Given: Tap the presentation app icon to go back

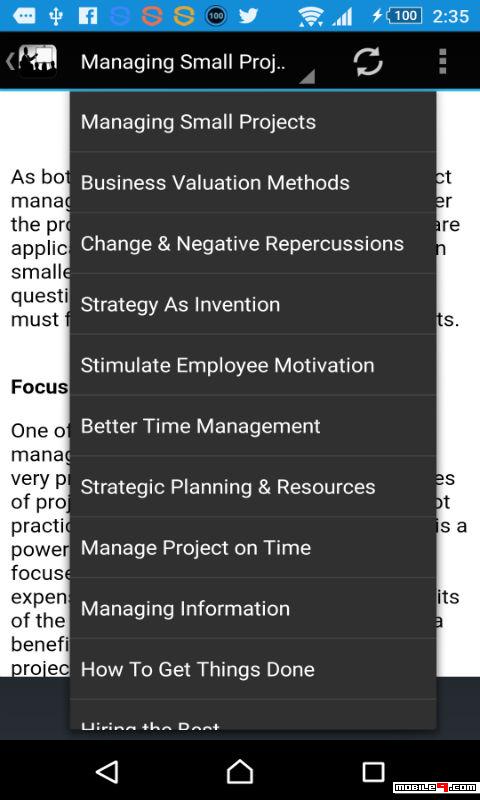Looking at the screenshot, I should (x=32, y=61).
